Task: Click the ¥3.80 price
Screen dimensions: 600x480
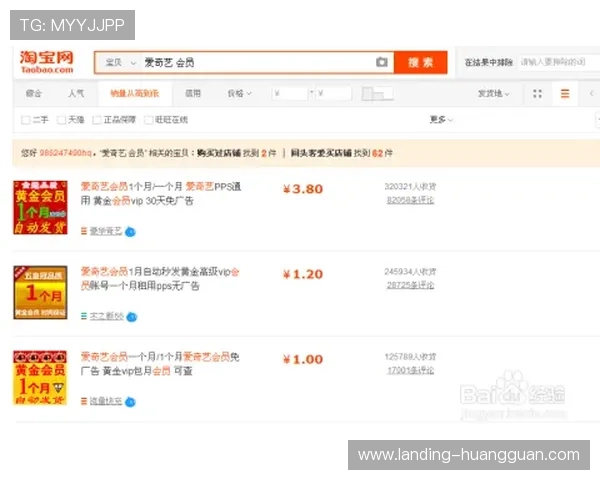Action: point(303,189)
